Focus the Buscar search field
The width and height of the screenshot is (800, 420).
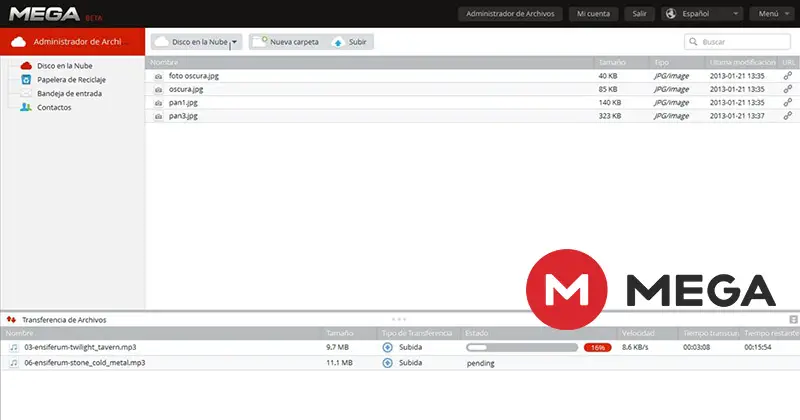(737, 42)
